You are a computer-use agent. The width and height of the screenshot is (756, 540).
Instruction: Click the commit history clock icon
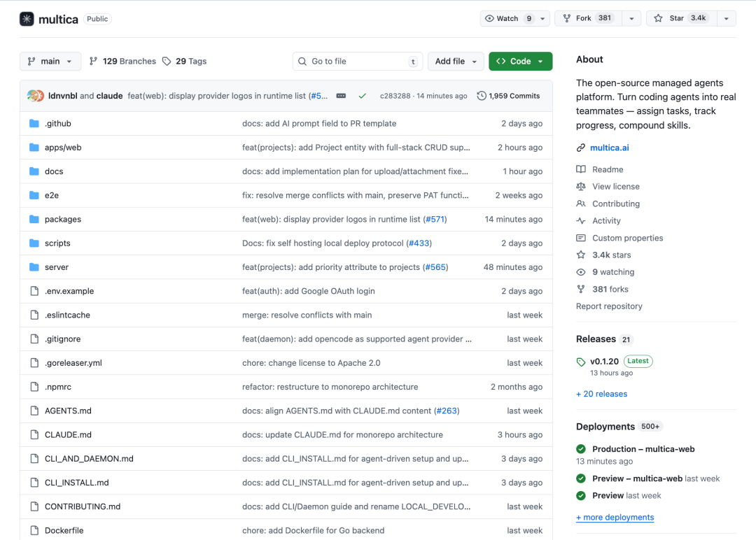[x=481, y=96]
